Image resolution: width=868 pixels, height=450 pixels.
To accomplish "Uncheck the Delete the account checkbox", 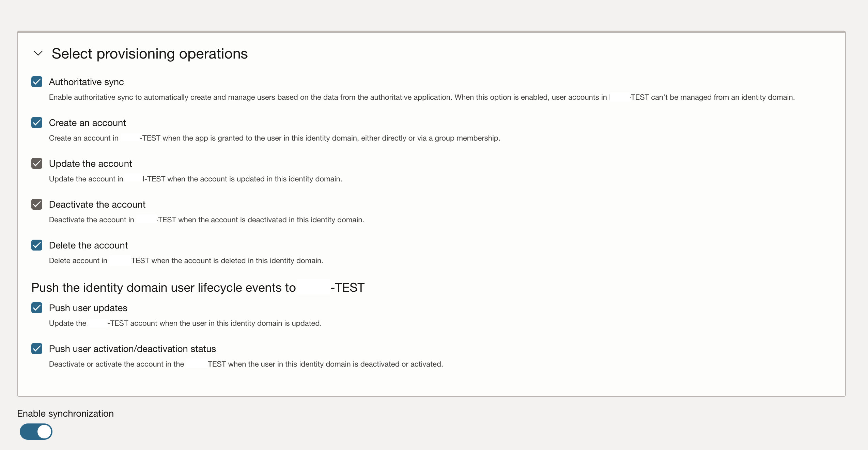I will point(37,245).
